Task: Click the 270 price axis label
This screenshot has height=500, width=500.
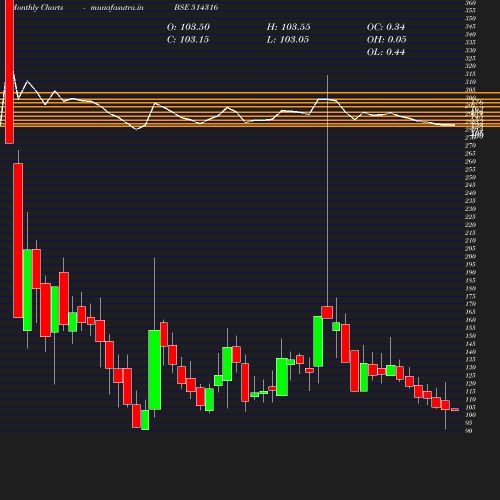Action: [x=470, y=145]
